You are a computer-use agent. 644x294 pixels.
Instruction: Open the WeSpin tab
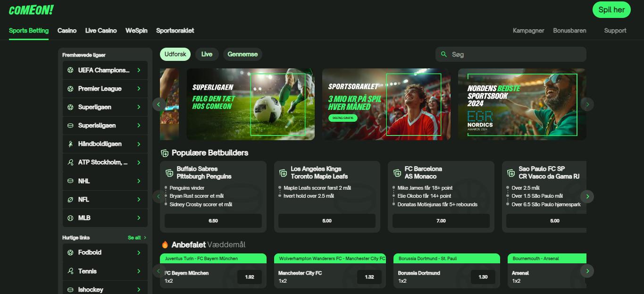(136, 30)
